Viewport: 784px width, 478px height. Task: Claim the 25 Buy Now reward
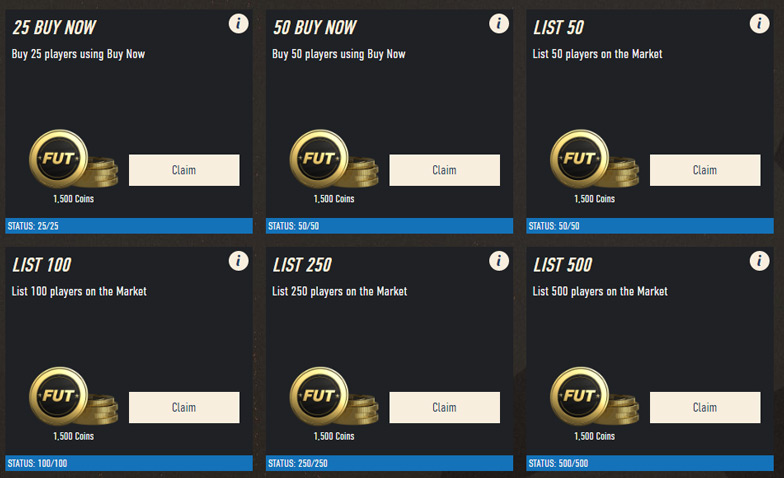tap(184, 170)
